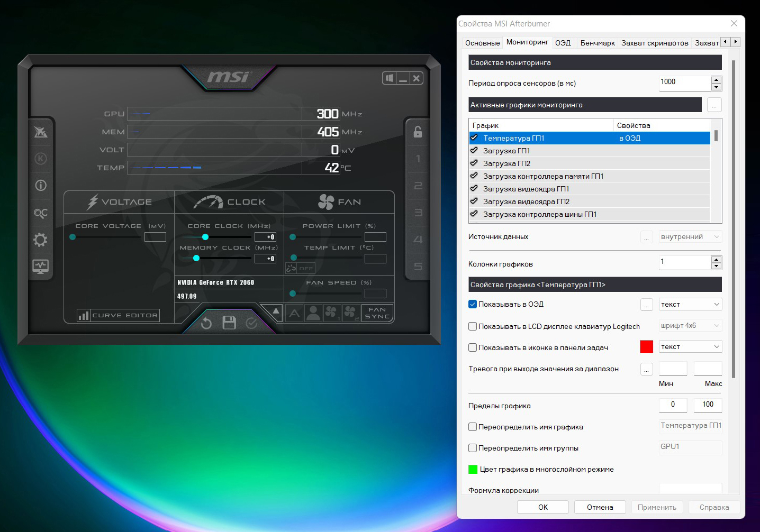Click the Kombustor K icon in left sidebar

(41, 159)
